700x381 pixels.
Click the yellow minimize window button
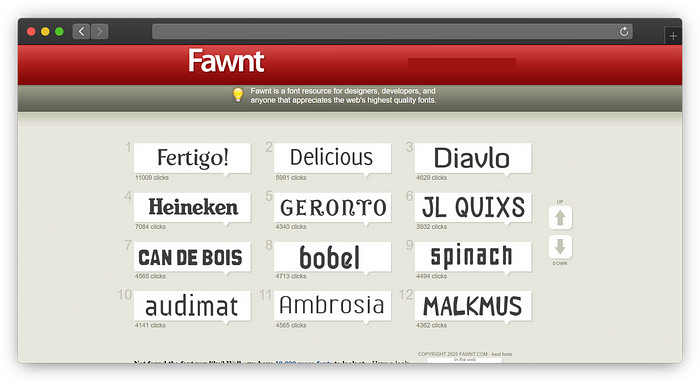(x=45, y=31)
